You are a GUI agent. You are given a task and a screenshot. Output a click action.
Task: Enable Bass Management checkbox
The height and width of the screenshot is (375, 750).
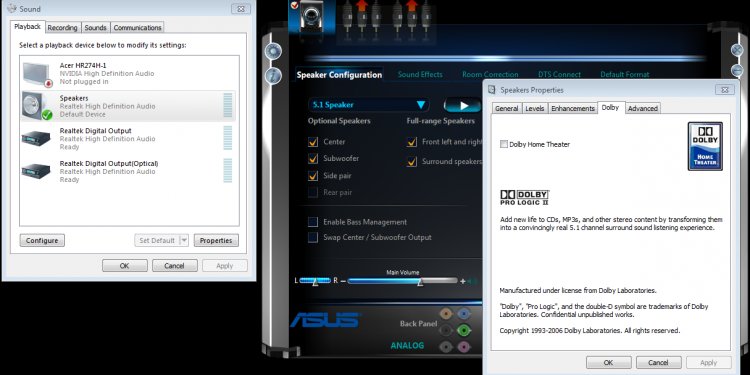coord(313,222)
